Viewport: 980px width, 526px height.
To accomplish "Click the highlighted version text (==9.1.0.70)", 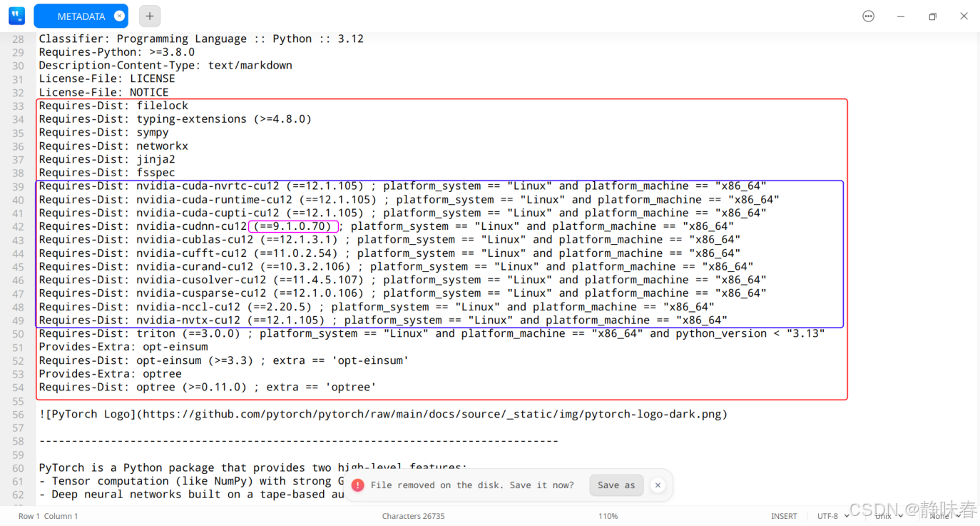I will pyautogui.click(x=294, y=226).
